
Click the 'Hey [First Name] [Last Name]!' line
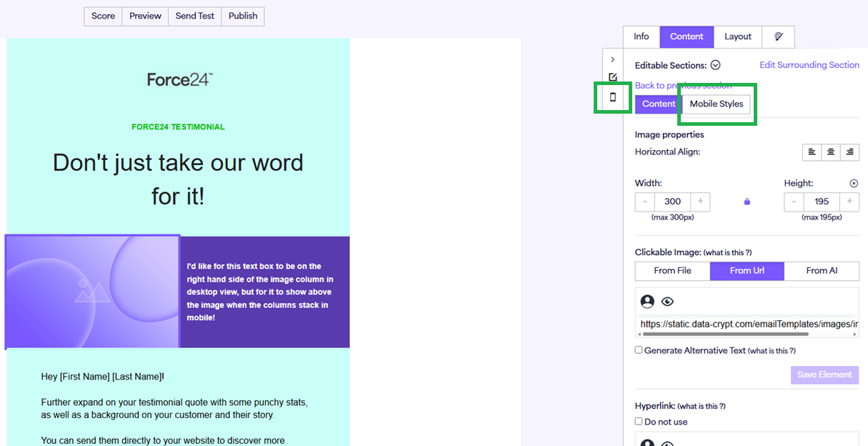tap(103, 377)
